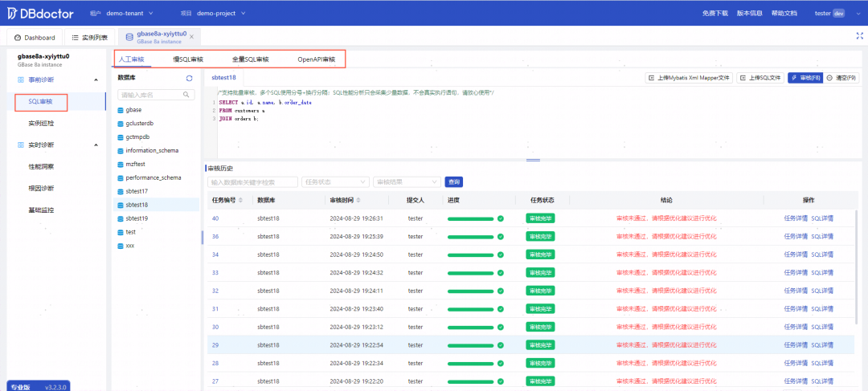Click the test database icon
Viewport: 868px width, 391px height.
[x=121, y=232]
